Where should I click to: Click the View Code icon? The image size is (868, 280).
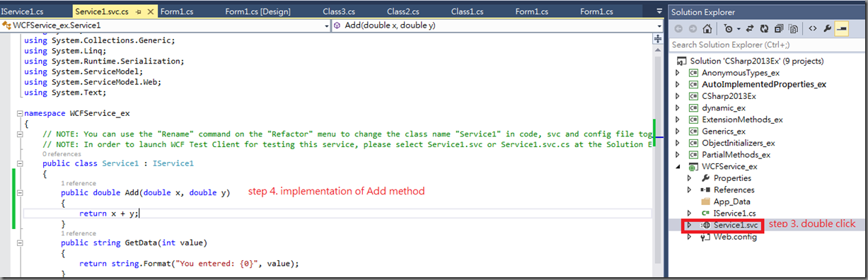[813, 29]
